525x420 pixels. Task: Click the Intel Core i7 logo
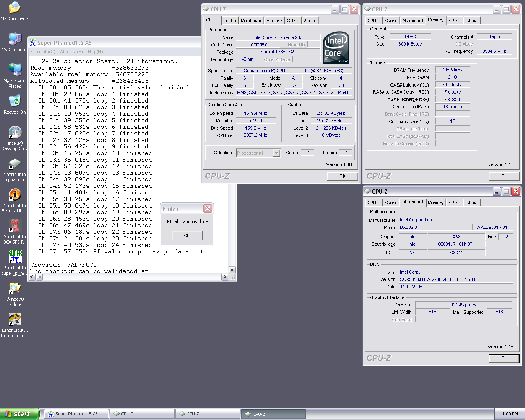(336, 48)
